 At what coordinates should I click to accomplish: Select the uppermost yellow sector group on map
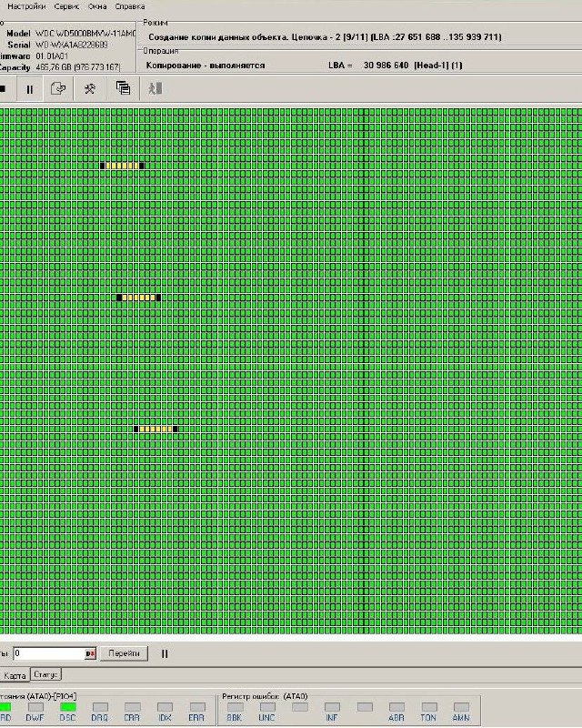[122, 166]
